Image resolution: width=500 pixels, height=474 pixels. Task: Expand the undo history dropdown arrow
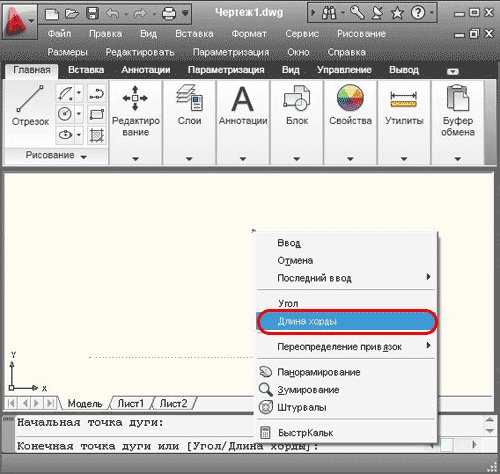[x=126, y=14]
